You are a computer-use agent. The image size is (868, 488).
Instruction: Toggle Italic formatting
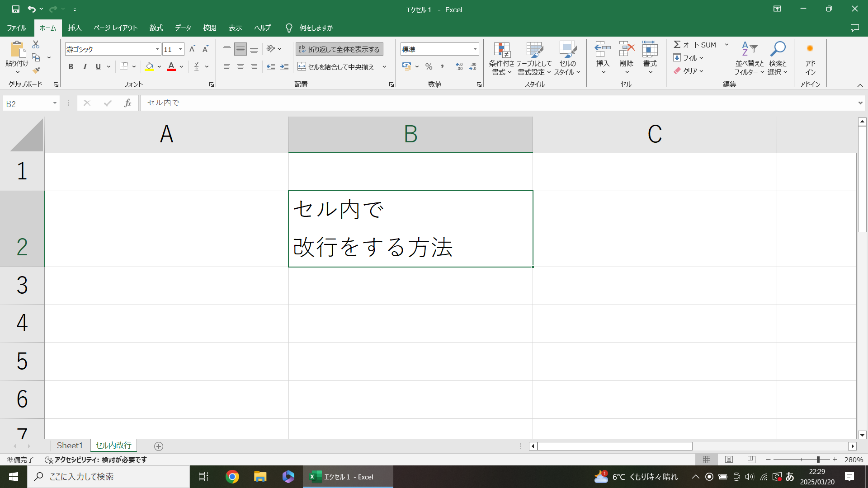[85, 66]
